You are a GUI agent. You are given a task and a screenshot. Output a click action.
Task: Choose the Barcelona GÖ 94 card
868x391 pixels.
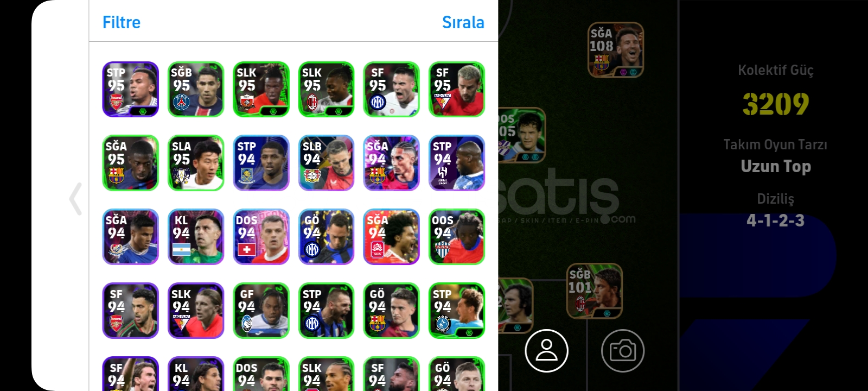391,311
